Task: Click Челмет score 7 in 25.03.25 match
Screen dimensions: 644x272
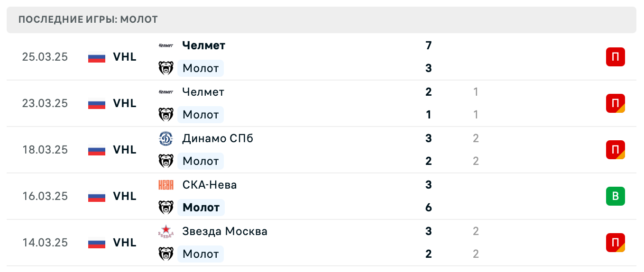Action: pos(429,46)
